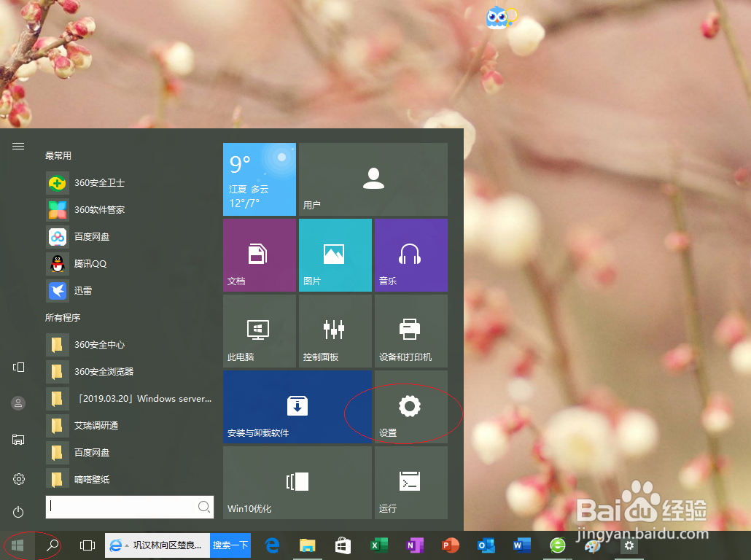The image size is (751, 560).
Task: Open 360 browser from taskbar
Action: point(558,545)
